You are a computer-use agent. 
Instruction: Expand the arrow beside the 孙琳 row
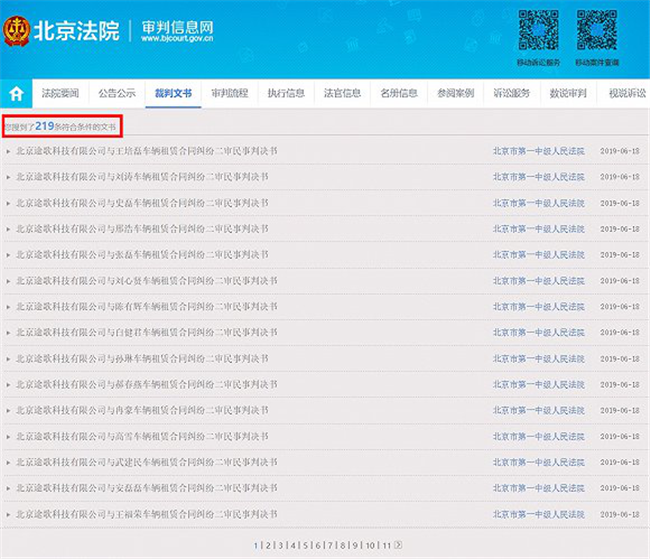point(8,359)
